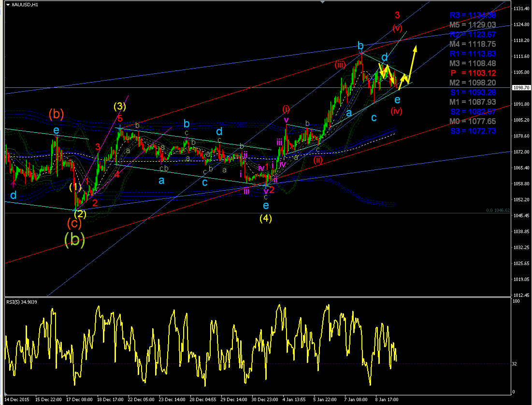Select the R3 = 1134.38 pivot label
This screenshot has width=532, height=405.
[x=473, y=15]
